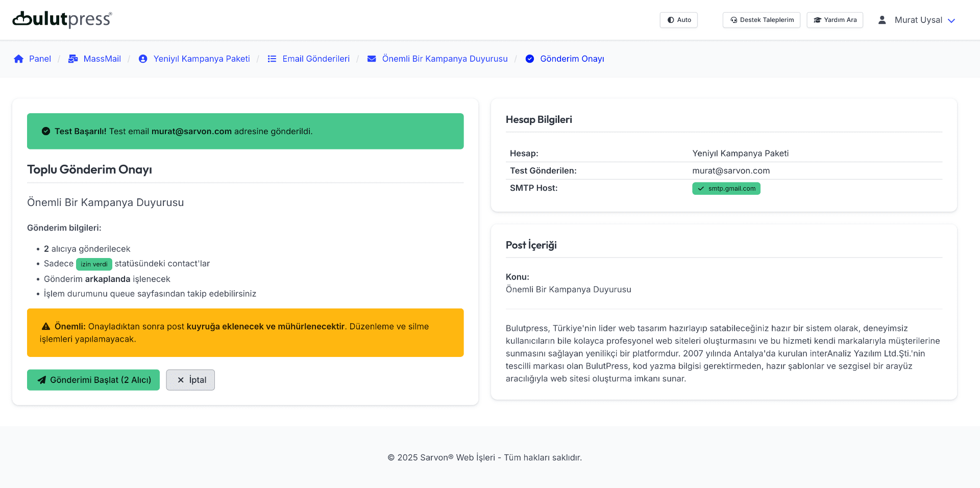The height and width of the screenshot is (488, 980).
Task: Click the bulutpress logo
Action: pyautogui.click(x=62, y=19)
